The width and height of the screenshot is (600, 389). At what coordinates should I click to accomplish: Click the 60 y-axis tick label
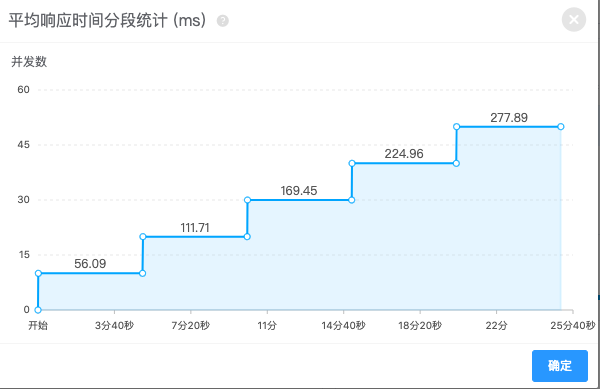[23, 90]
